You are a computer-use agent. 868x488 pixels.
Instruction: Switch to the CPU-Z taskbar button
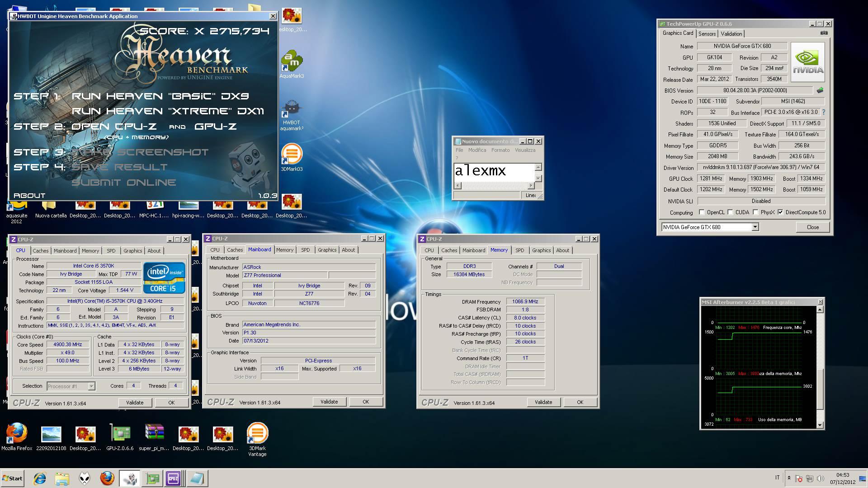174,478
